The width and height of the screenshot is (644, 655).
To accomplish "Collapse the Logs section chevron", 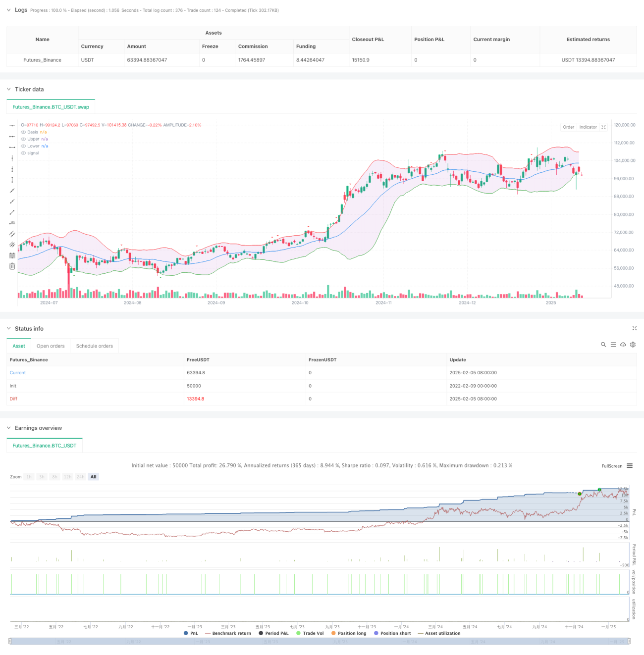I will 8,10.
